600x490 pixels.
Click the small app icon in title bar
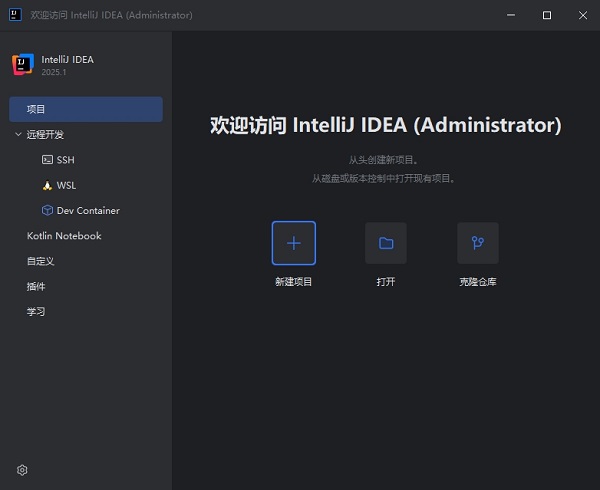[15, 15]
